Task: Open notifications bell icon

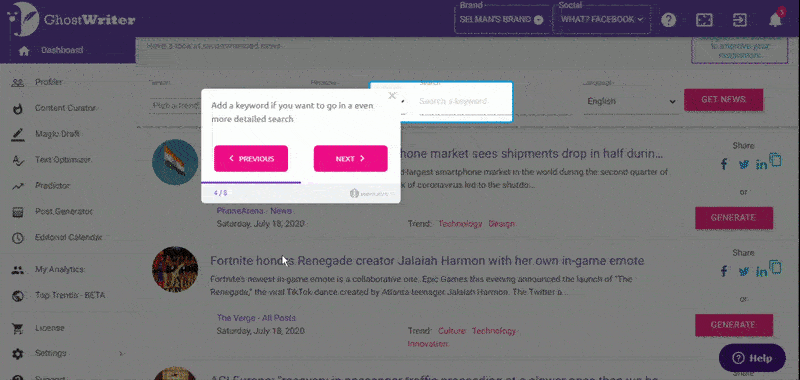Action: 775,20
